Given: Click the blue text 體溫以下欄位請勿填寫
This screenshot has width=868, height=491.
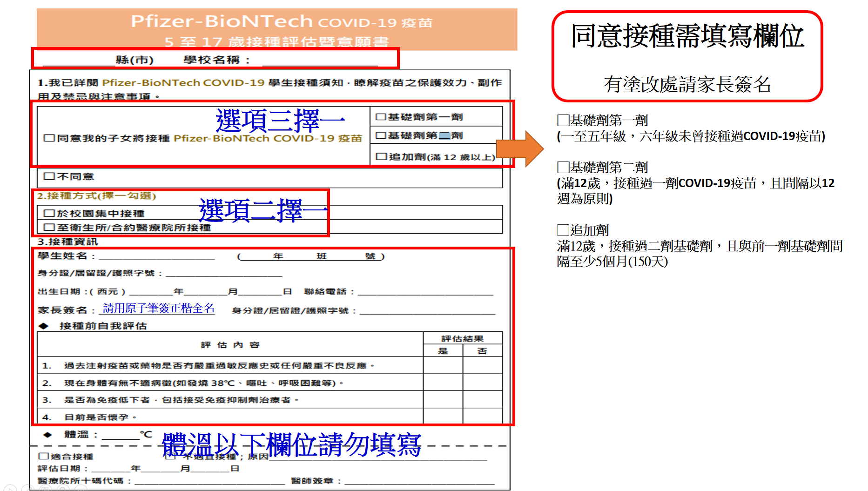Looking at the screenshot, I should pyautogui.click(x=291, y=445).
